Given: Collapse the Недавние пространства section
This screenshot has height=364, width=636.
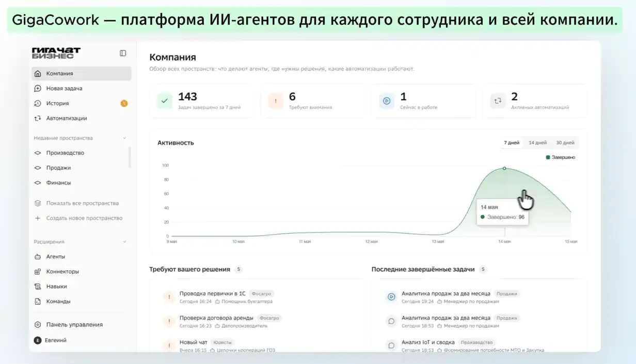Looking at the screenshot, I should 124,138.
